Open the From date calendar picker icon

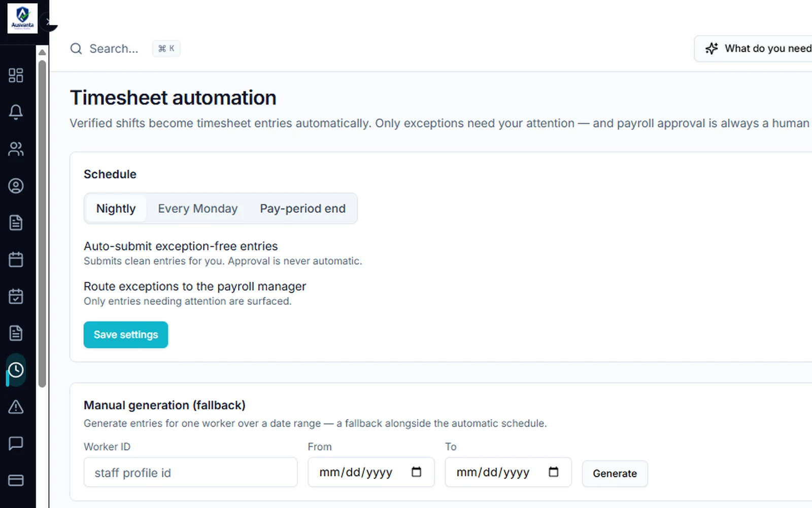[416, 472]
